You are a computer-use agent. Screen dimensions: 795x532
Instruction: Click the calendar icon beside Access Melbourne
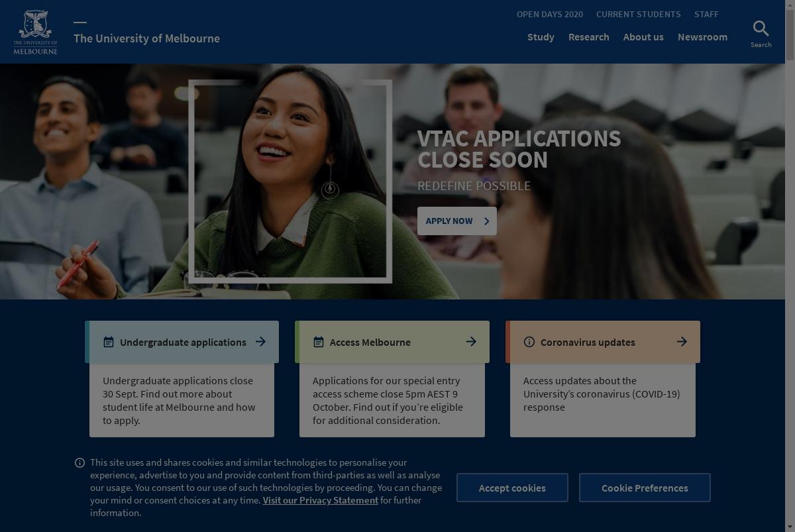(x=319, y=342)
